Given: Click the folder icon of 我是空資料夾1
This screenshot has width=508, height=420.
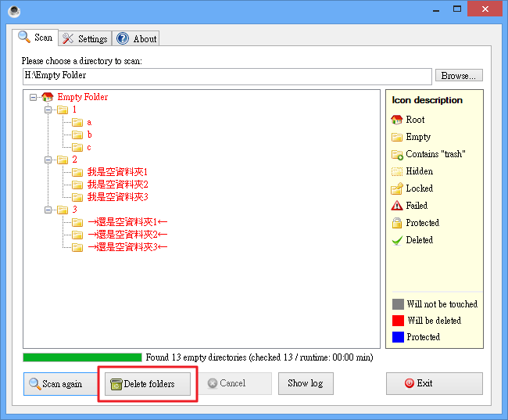Looking at the screenshot, I should coord(77,172).
